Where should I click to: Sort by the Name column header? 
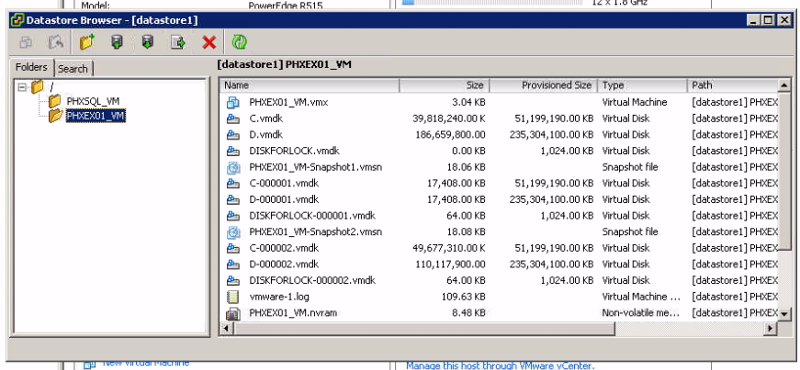(x=310, y=85)
